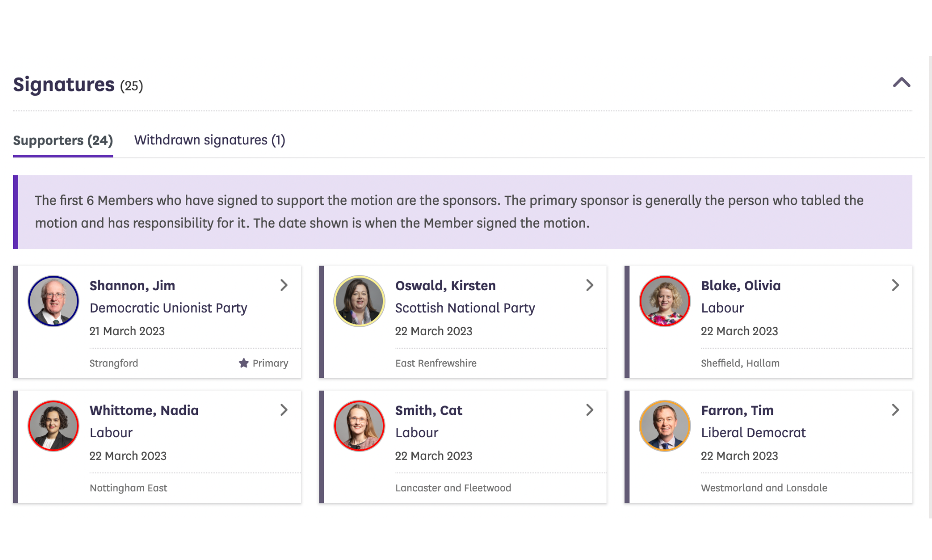Click the arrow on Kirsten Oswald's card

590,285
